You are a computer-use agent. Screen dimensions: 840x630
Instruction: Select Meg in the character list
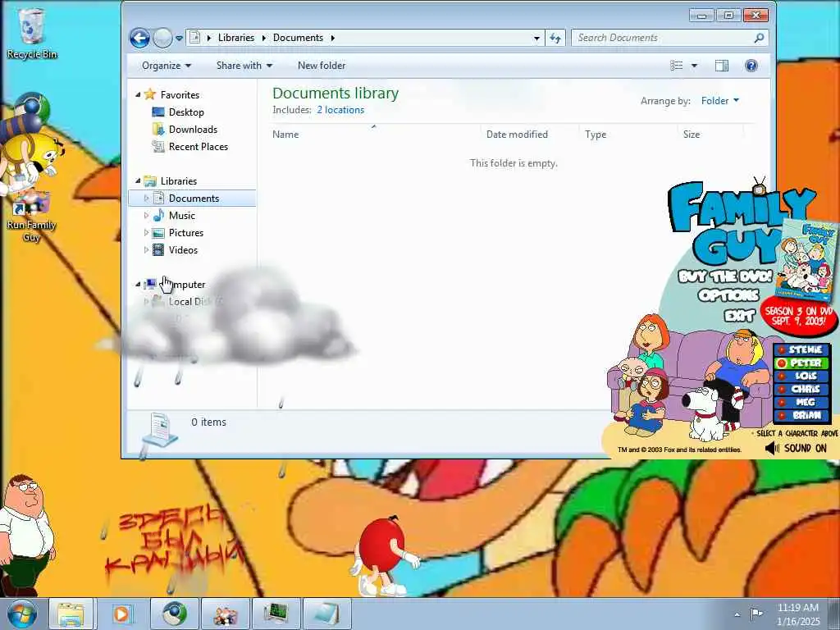pos(802,402)
